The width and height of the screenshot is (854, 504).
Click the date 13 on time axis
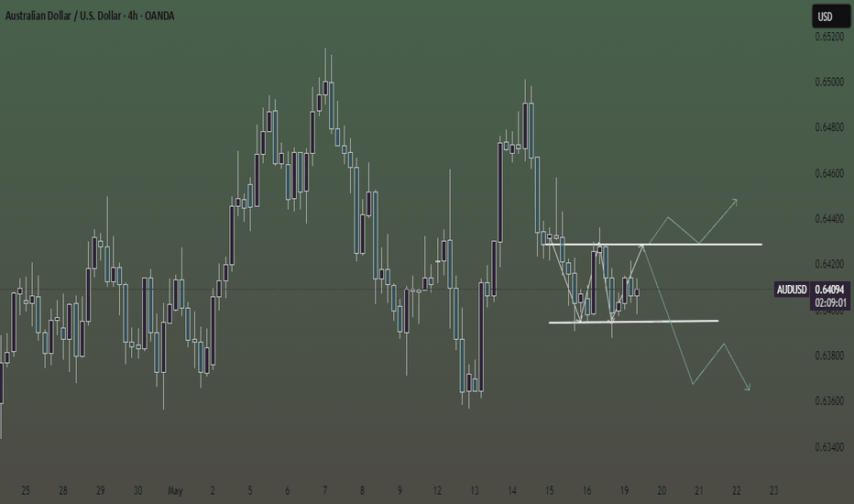475,491
